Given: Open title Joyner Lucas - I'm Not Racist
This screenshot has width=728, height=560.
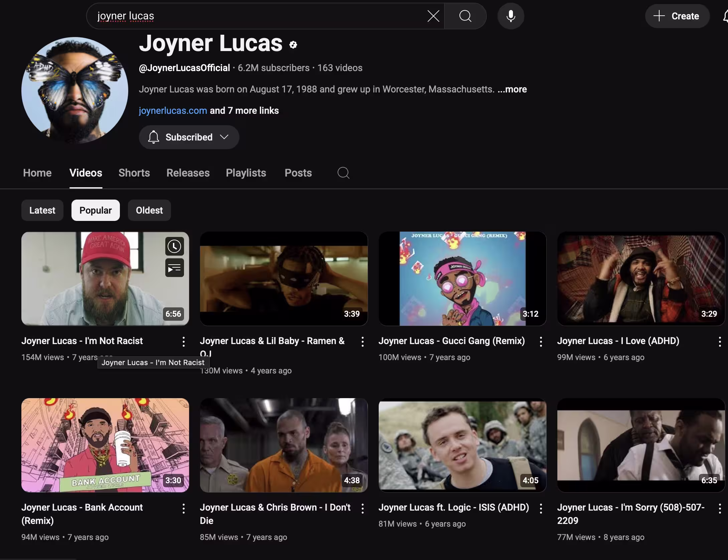Looking at the screenshot, I should [x=82, y=341].
